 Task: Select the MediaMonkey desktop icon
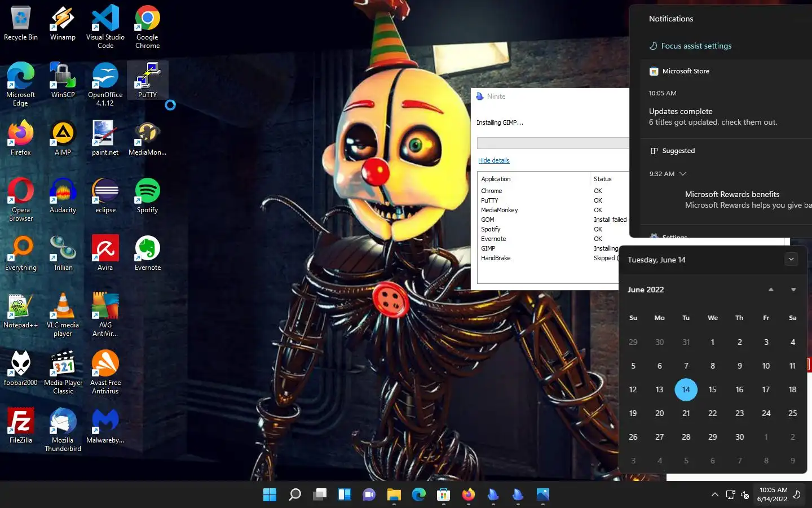click(148, 138)
